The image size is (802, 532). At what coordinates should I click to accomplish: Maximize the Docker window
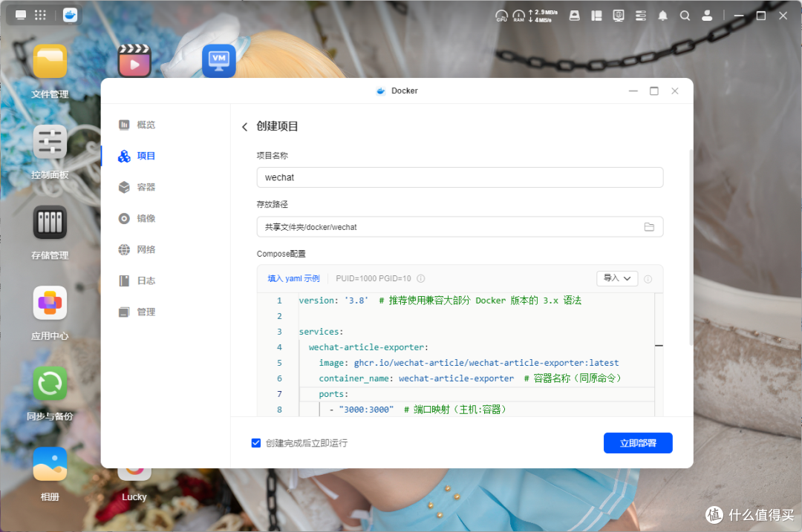pyautogui.click(x=653, y=91)
